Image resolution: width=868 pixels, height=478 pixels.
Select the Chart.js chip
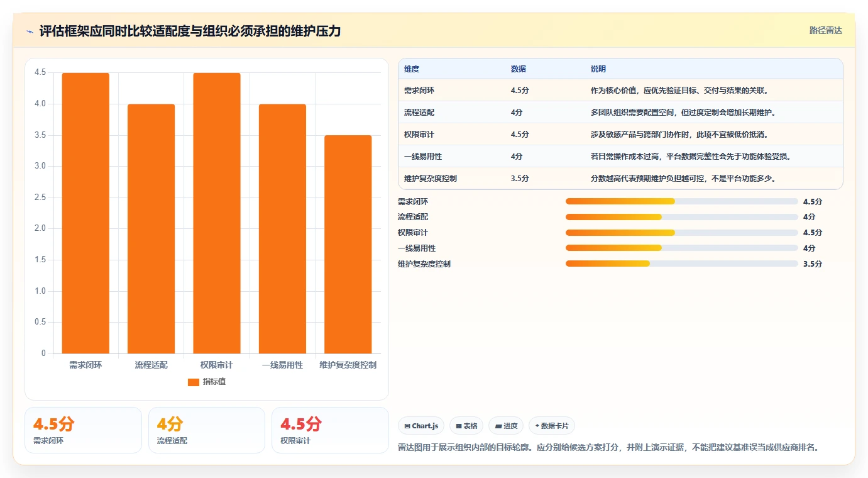point(421,426)
